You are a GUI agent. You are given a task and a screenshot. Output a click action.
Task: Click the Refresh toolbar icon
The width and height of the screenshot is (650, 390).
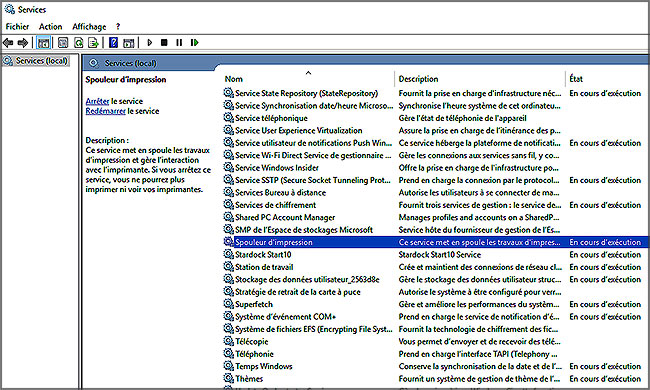pyautogui.click(x=78, y=42)
